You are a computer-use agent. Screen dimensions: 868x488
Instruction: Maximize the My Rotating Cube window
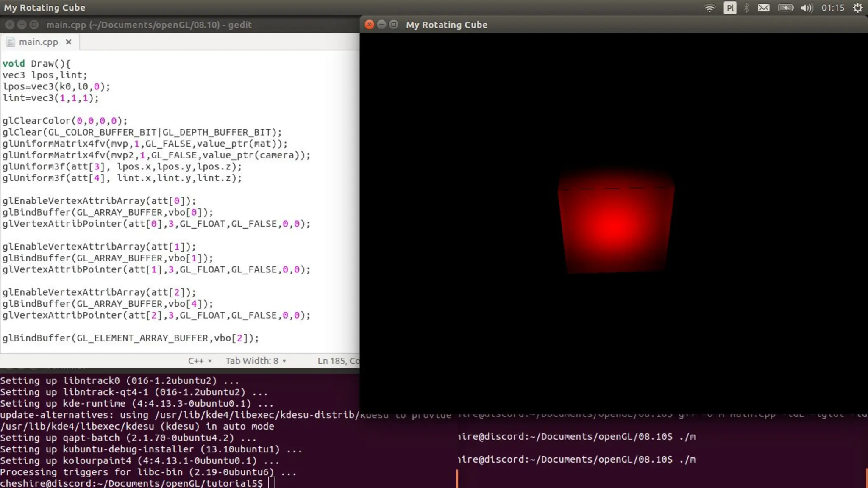click(x=394, y=25)
